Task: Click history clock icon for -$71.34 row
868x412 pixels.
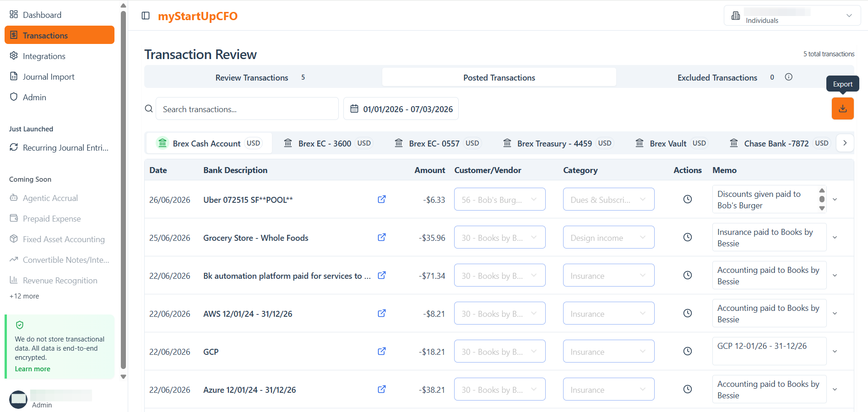Action: coord(687,275)
